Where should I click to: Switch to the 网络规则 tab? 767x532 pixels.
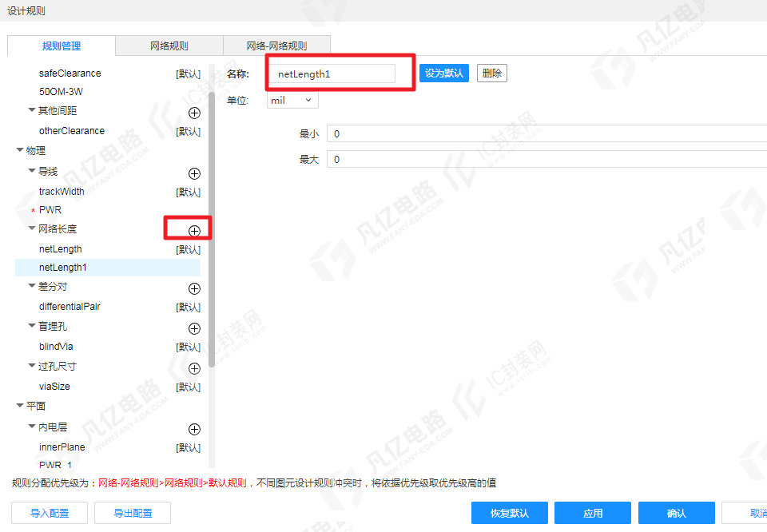click(x=169, y=46)
